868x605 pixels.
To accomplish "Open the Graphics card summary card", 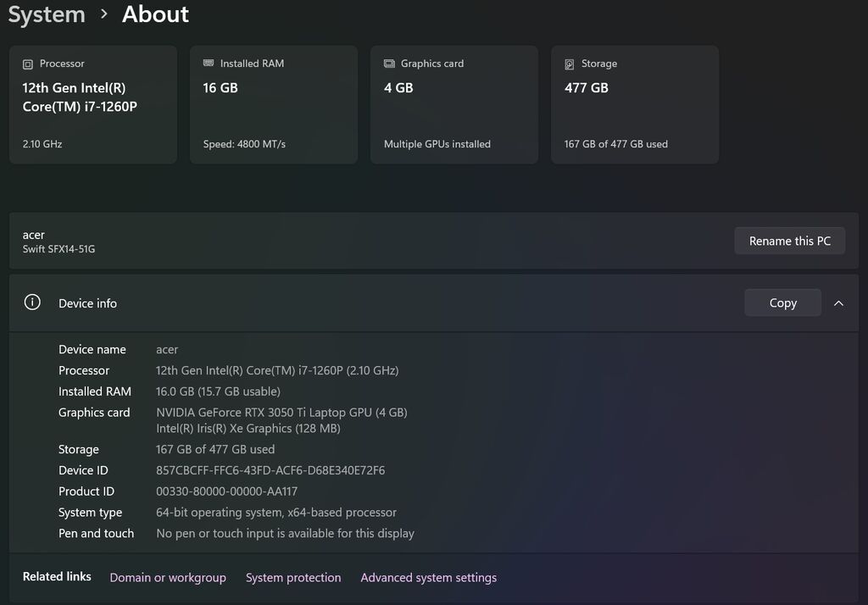I will point(454,104).
